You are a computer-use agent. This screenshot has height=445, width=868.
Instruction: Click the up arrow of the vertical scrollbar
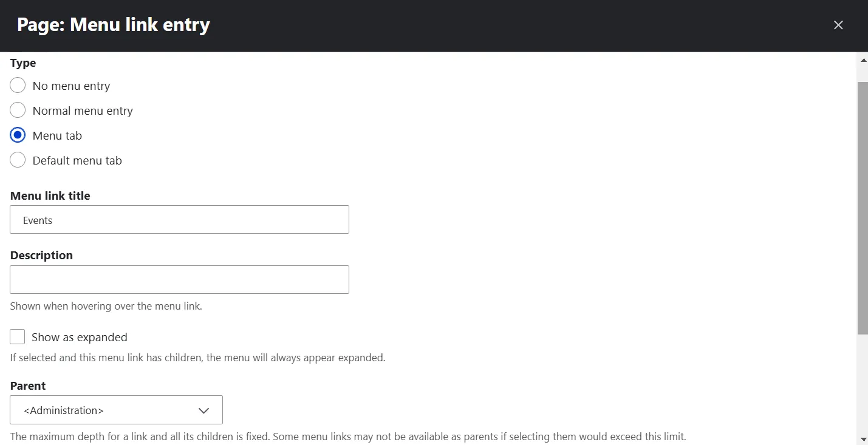tap(863, 59)
